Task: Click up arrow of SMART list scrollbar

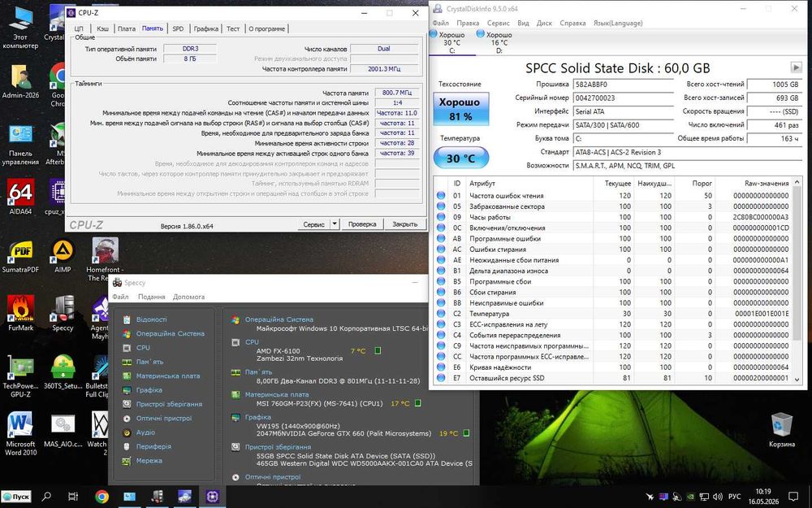Action: point(797,181)
